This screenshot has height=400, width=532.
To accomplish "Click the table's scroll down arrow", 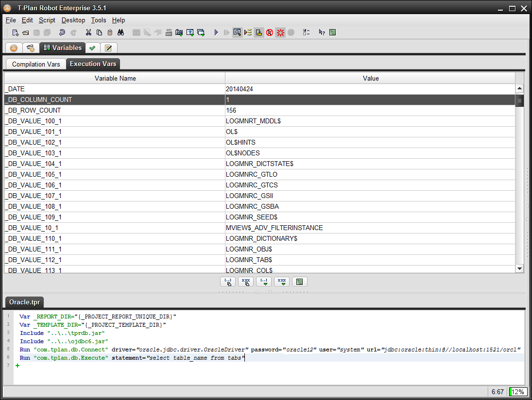I will (519, 268).
